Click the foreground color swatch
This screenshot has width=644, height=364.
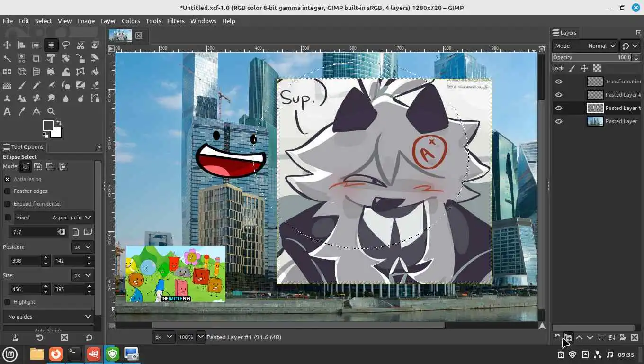click(48, 126)
